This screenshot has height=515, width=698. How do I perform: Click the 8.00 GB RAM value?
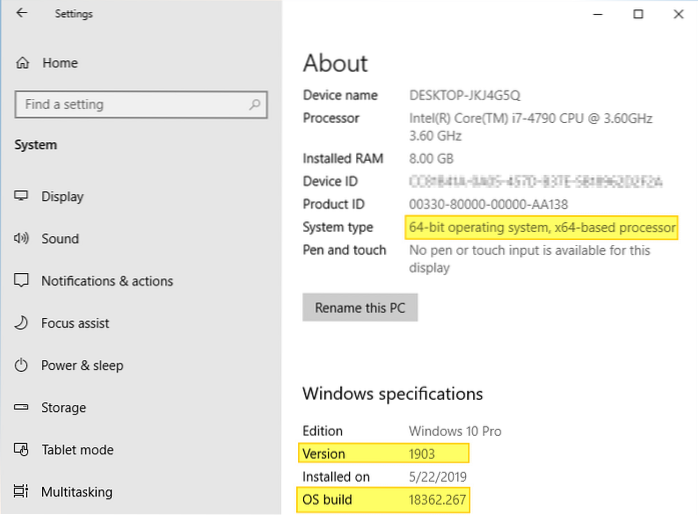(x=431, y=158)
